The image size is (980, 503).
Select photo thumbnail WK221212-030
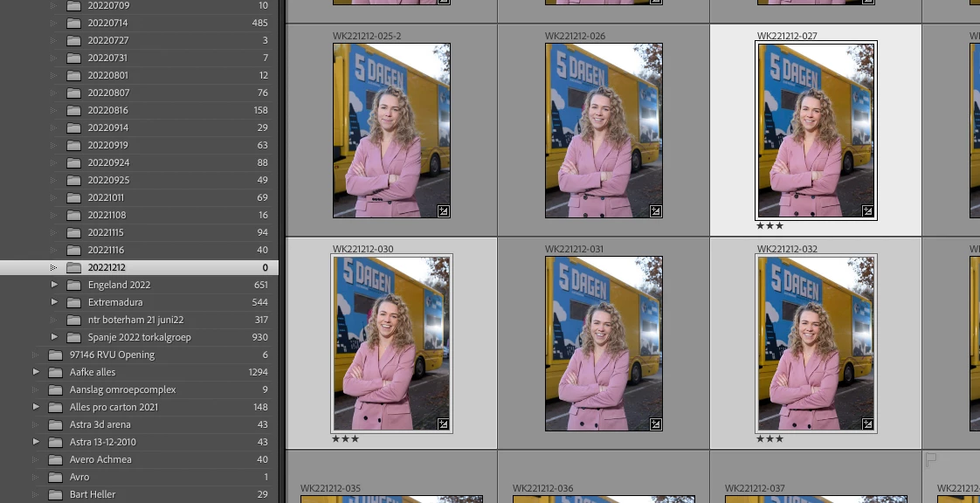pyautogui.click(x=391, y=344)
